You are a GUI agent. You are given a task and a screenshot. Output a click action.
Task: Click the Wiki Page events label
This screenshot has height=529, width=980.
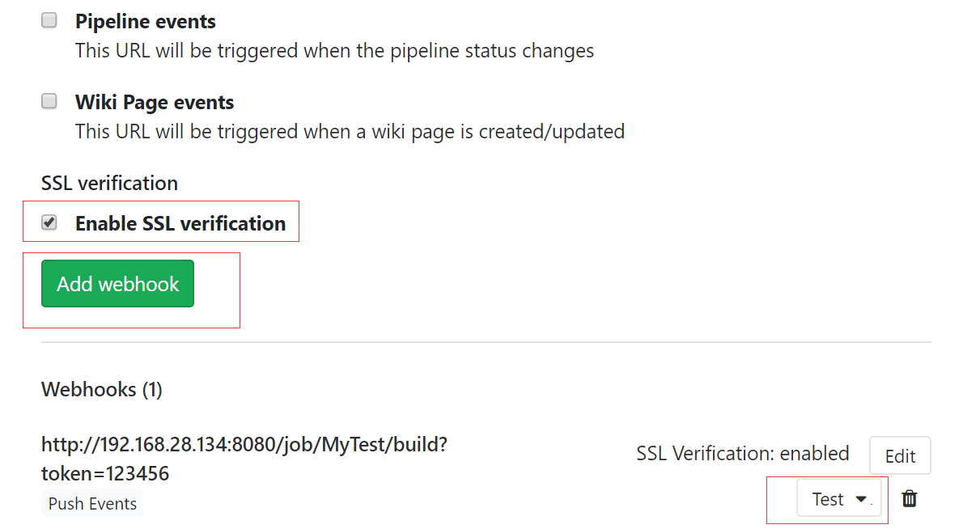click(x=155, y=102)
